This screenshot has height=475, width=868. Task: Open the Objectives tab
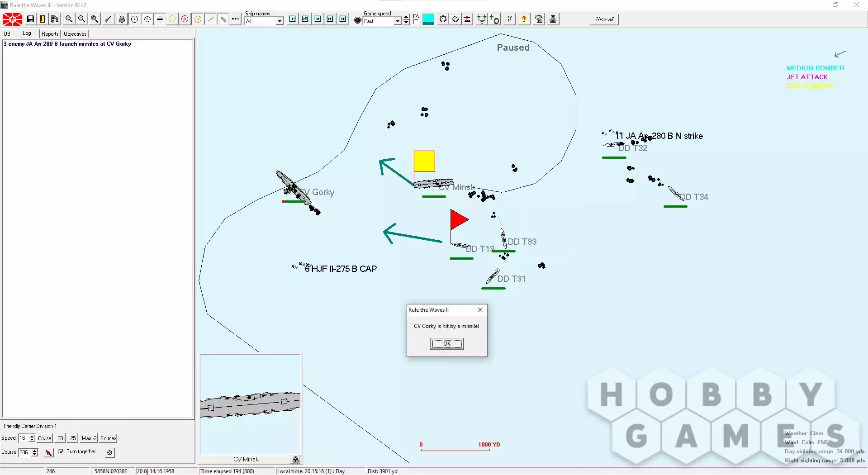pos(75,34)
